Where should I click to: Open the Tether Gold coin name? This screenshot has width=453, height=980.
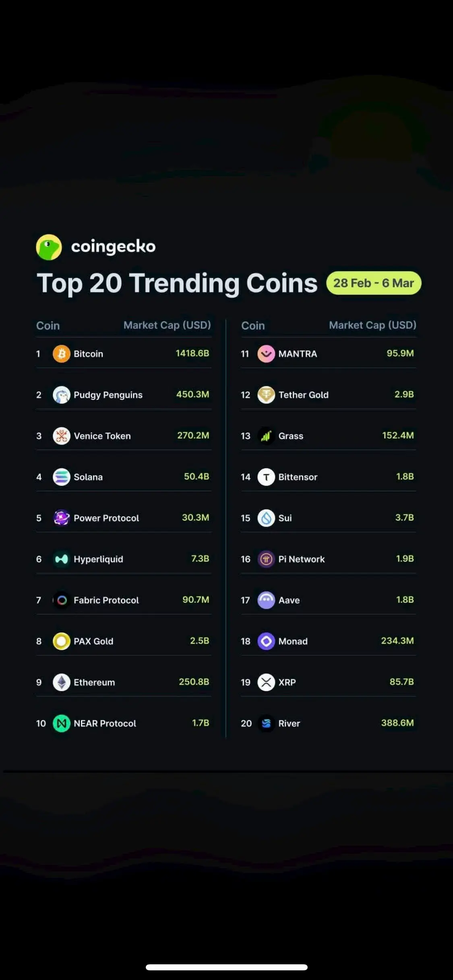tap(304, 395)
